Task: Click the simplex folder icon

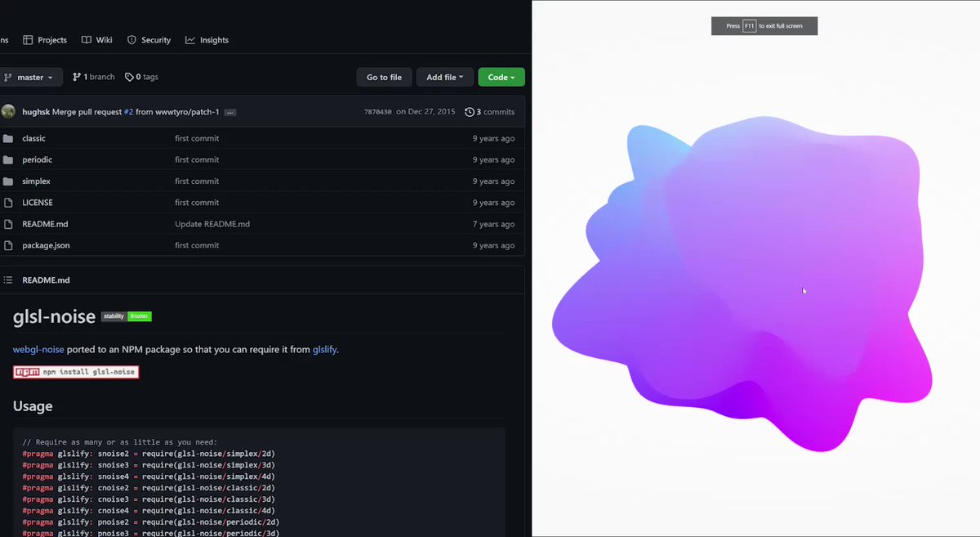Action: 8,181
